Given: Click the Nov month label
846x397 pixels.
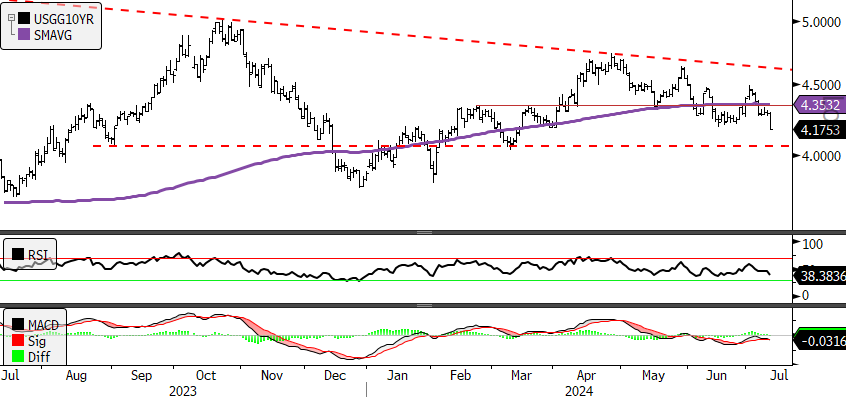Looking at the screenshot, I should (x=271, y=375).
